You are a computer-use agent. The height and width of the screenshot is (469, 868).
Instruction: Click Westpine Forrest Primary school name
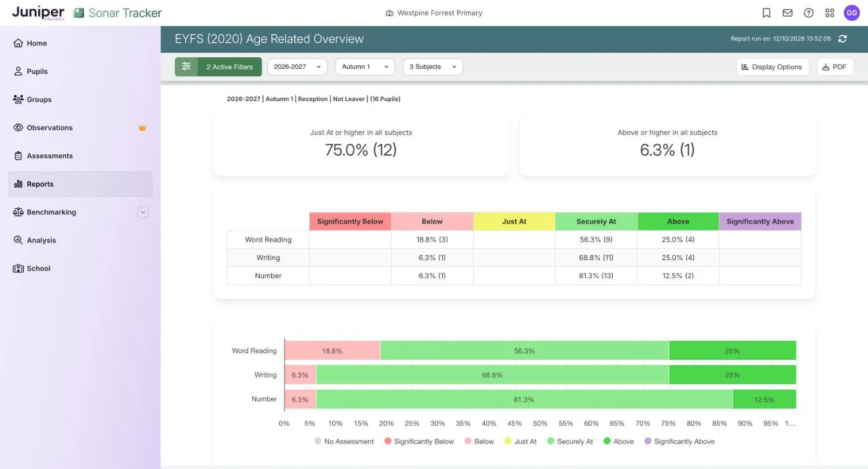440,13
